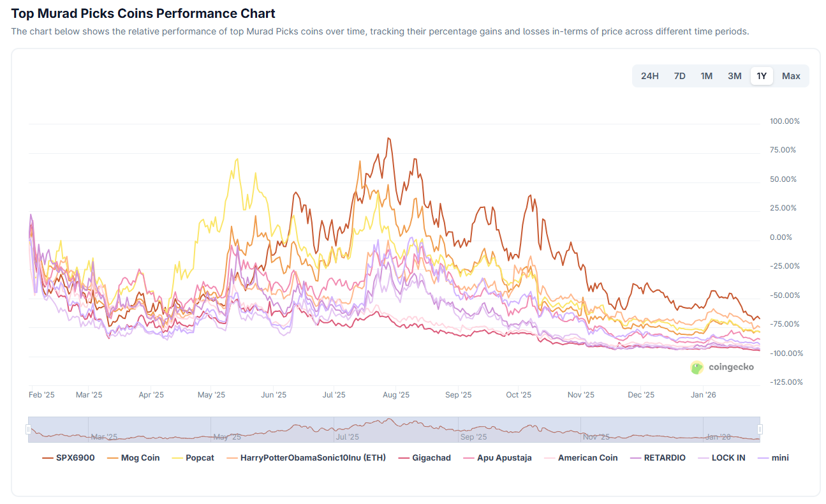Click the left handle of the timeline brush

pos(29,429)
